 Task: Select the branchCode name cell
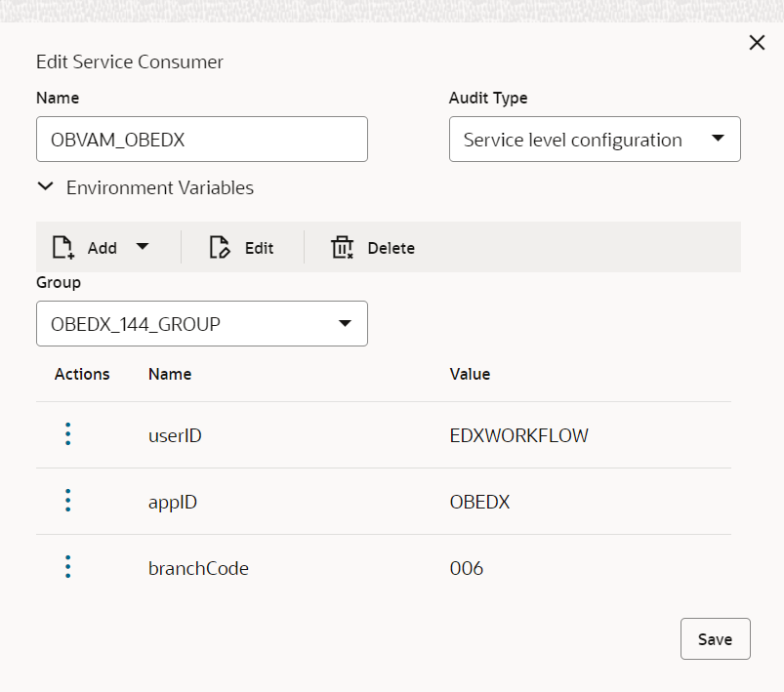point(198,568)
